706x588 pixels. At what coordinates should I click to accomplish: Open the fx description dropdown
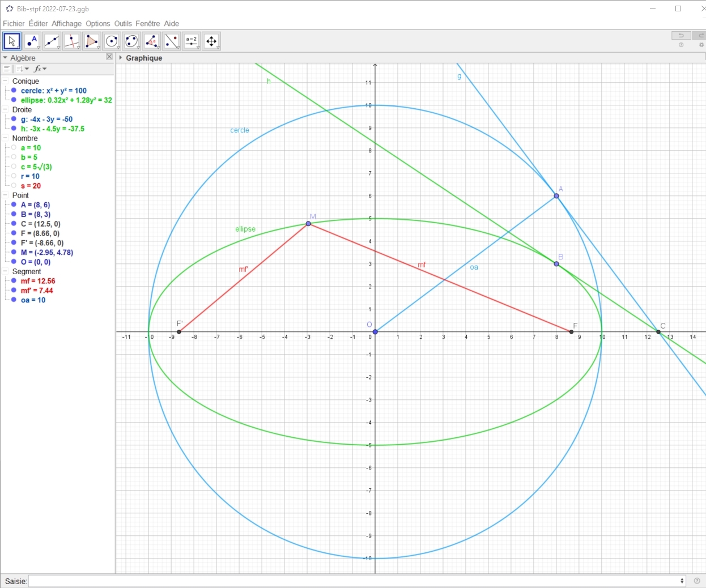(40, 69)
